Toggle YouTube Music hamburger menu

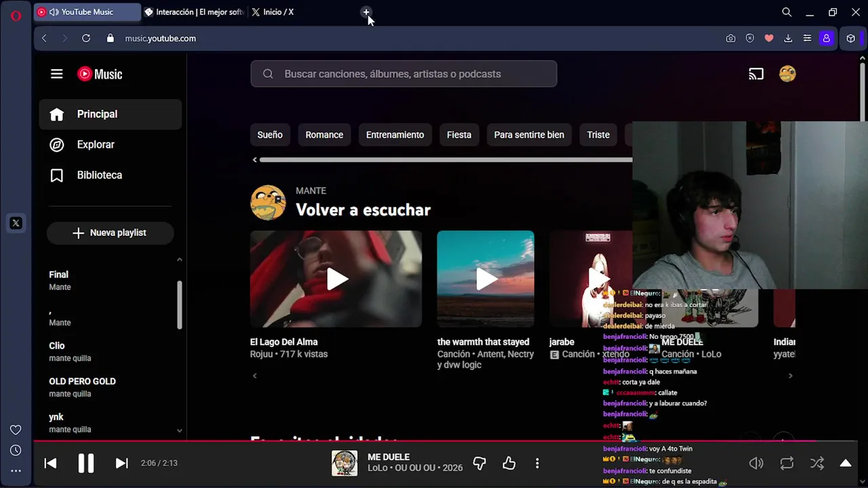[57, 74]
